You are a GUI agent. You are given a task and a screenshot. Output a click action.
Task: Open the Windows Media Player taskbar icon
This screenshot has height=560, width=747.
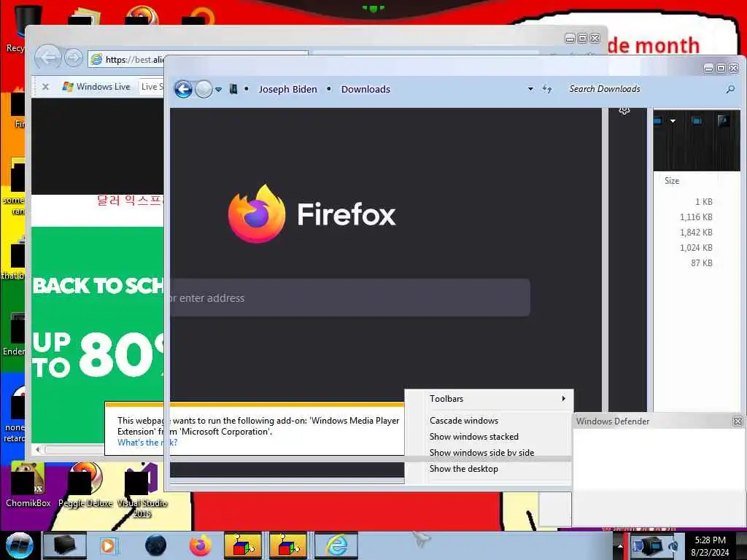tap(108, 545)
